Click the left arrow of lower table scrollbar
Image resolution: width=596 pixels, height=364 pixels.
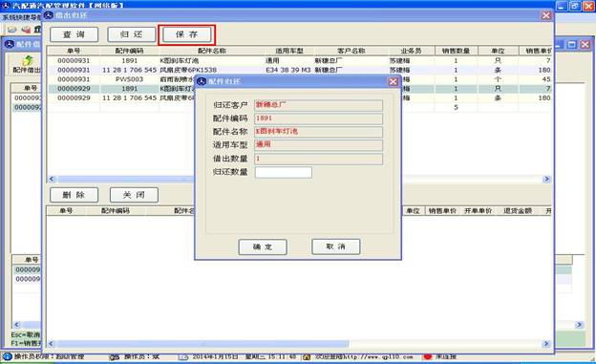[52, 344]
